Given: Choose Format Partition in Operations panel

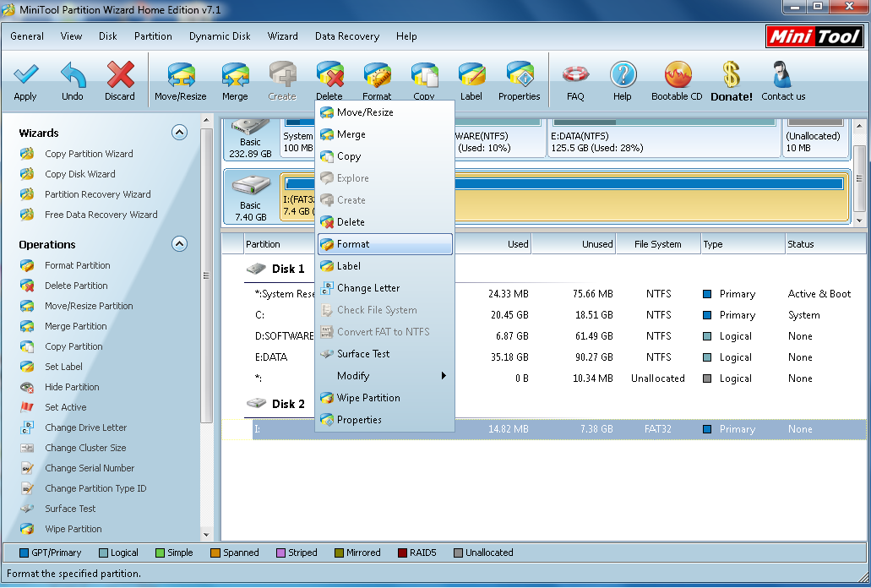Looking at the screenshot, I should pyautogui.click(x=77, y=265).
